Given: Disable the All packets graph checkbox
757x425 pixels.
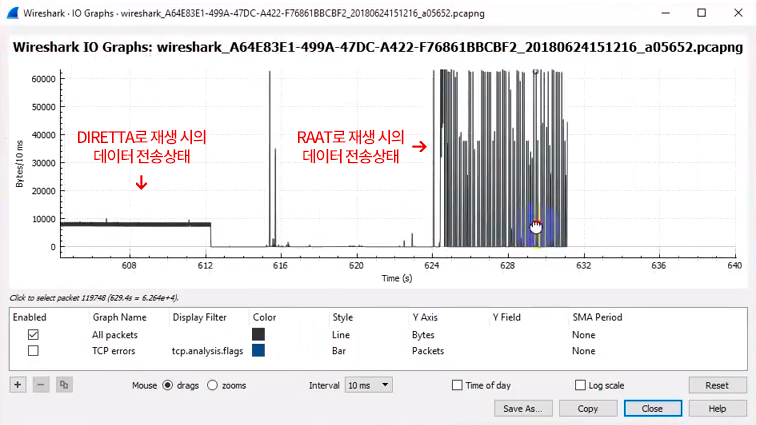Looking at the screenshot, I should pyautogui.click(x=33, y=335).
